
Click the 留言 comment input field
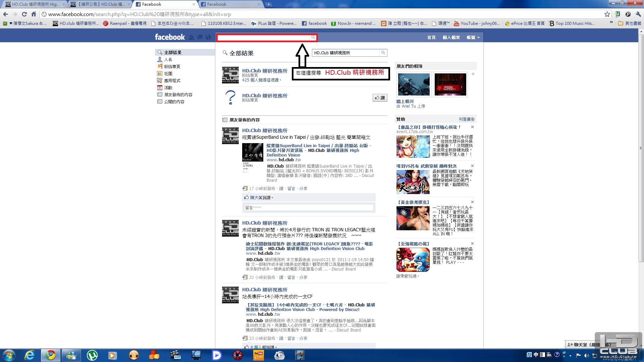click(x=309, y=207)
